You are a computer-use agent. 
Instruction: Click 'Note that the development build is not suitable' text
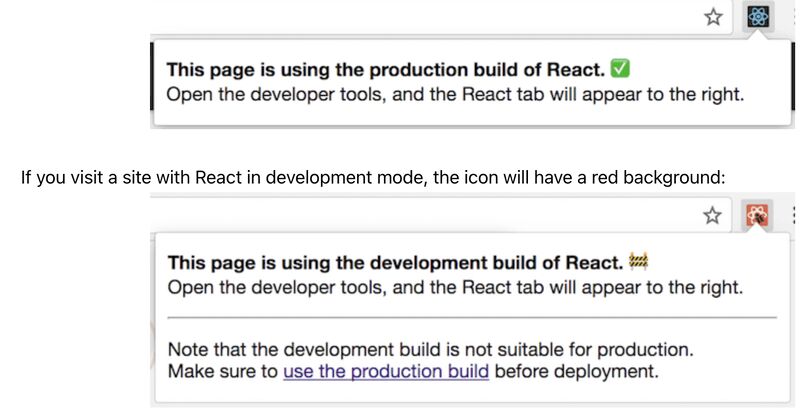click(431, 349)
